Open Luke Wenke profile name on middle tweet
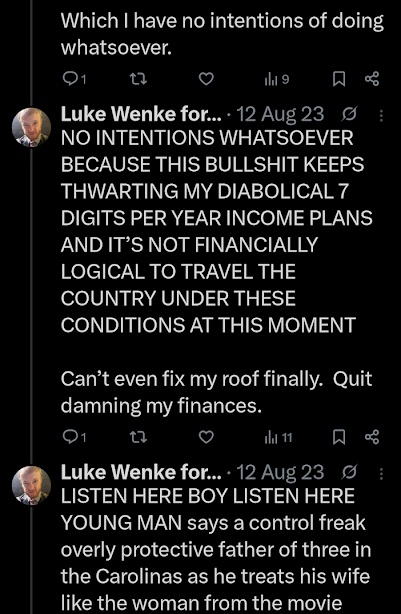 pos(141,114)
